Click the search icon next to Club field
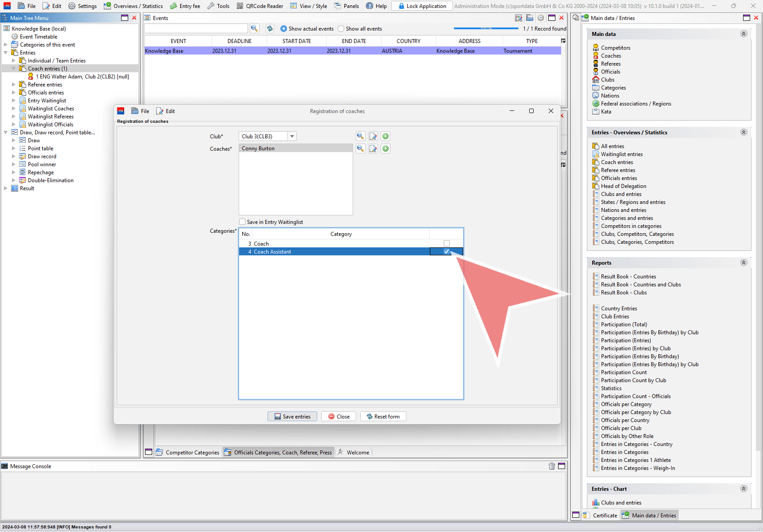The width and height of the screenshot is (763, 532). [x=360, y=136]
